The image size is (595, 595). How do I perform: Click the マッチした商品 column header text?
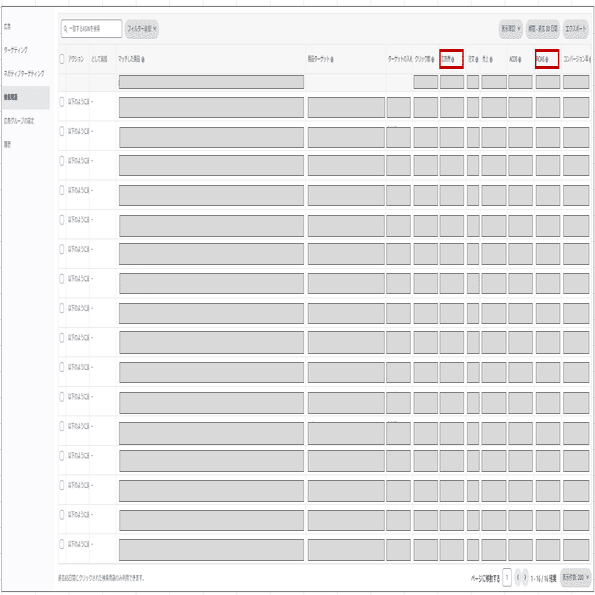click(x=129, y=59)
